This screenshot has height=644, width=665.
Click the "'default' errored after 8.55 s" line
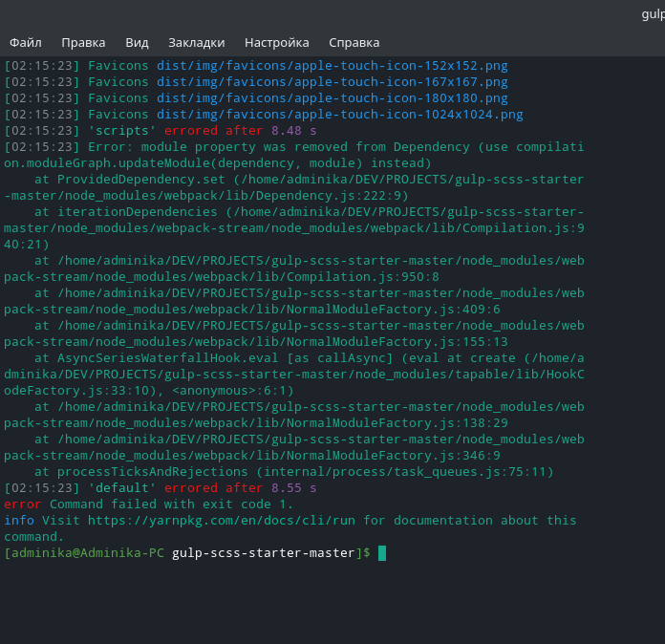pos(203,488)
